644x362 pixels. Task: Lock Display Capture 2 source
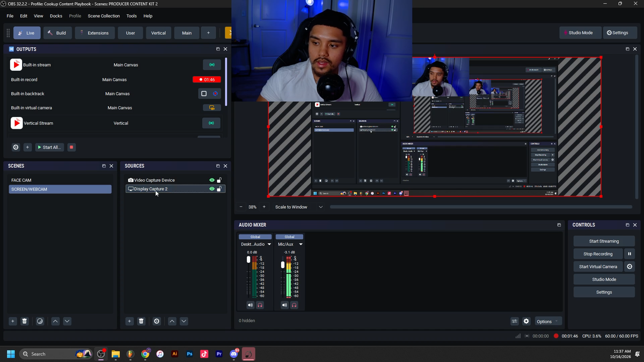click(219, 189)
